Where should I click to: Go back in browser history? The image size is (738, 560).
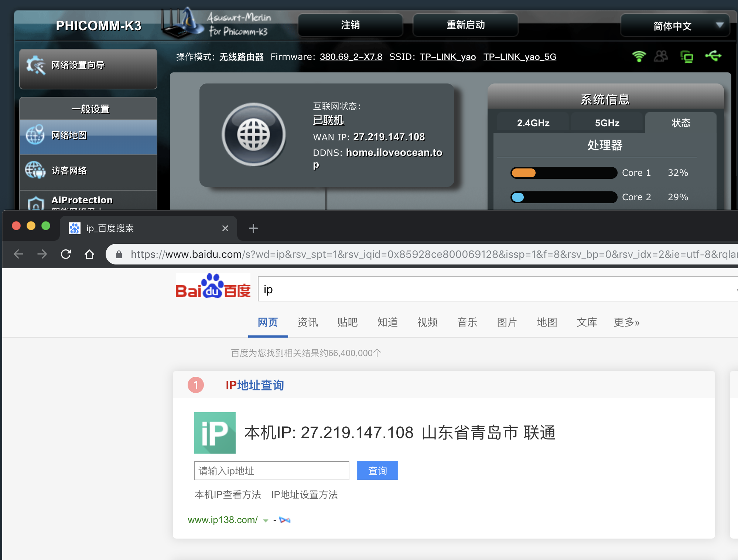coord(18,254)
